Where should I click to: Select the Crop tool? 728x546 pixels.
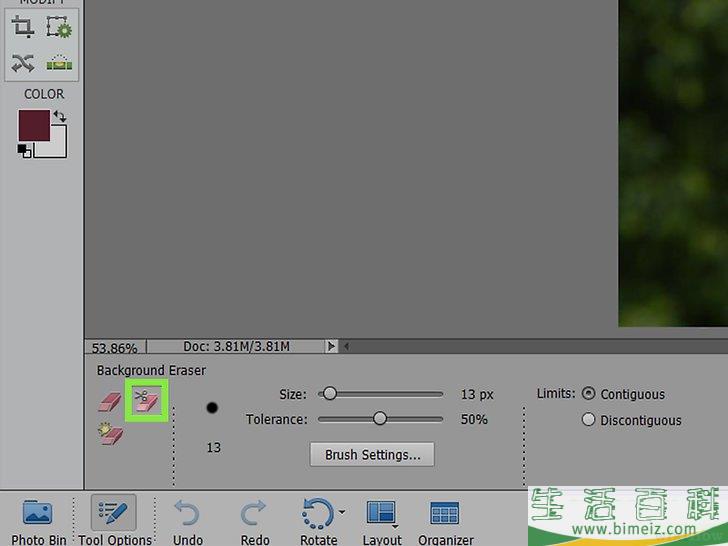click(x=22, y=26)
